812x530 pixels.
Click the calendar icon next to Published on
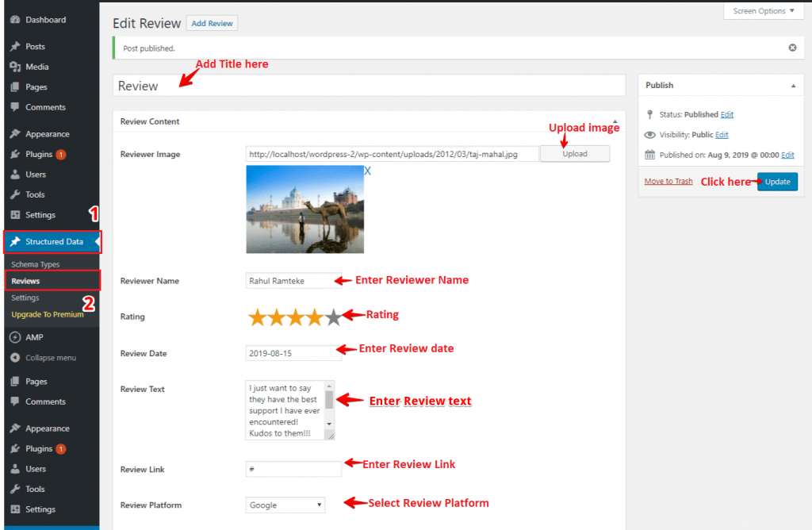(x=649, y=155)
